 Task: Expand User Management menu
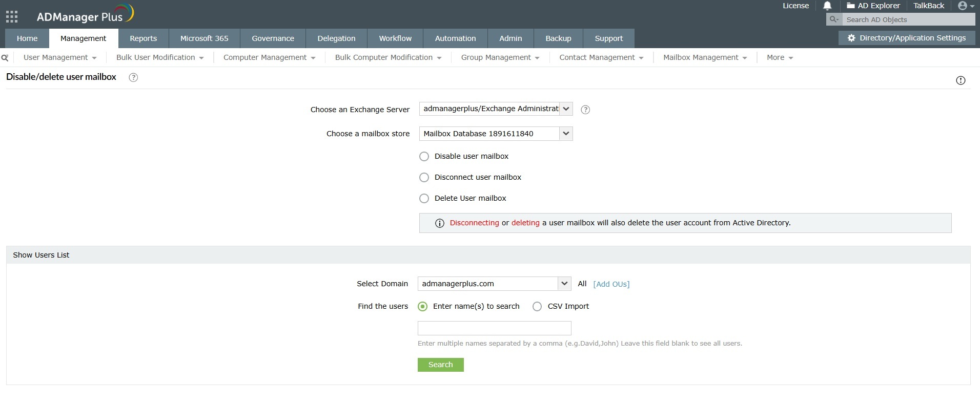(60, 57)
